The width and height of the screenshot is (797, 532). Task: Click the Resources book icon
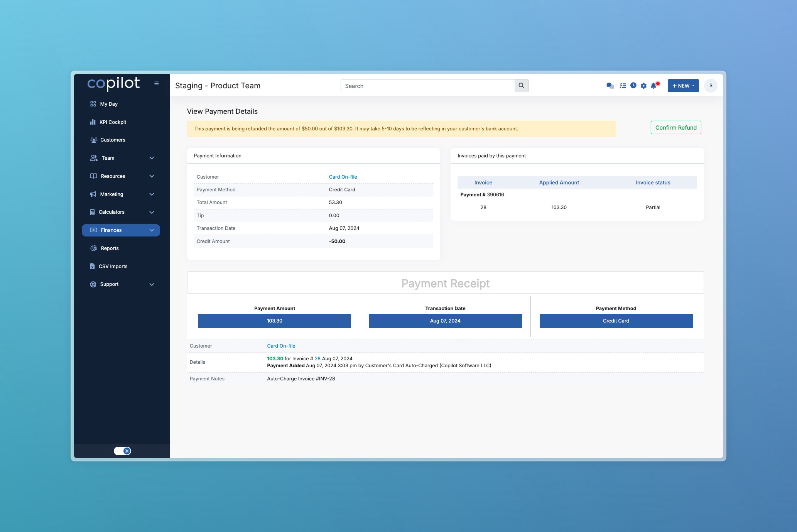click(93, 176)
